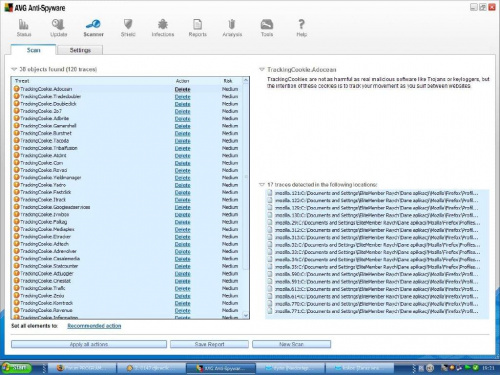The width and height of the screenshot is (500, 375).
Task: Select mozilla.122 trace path text
Action: coord(377,200)
